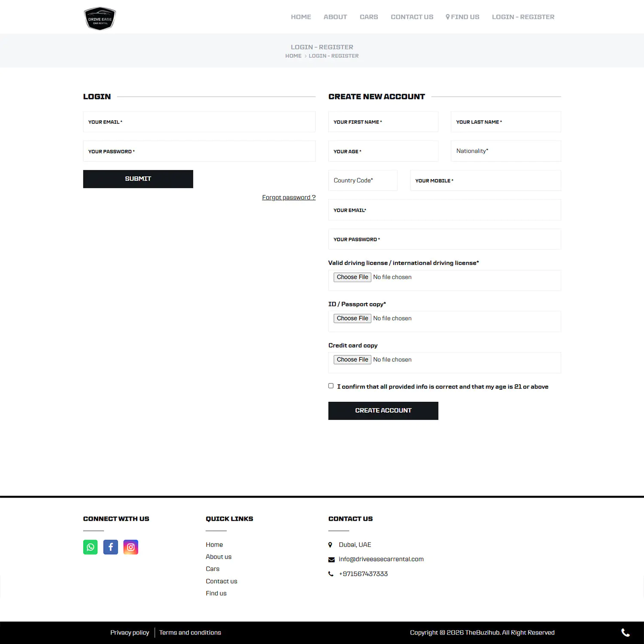
Task: Focus the login email field
Action: point(199,122)
